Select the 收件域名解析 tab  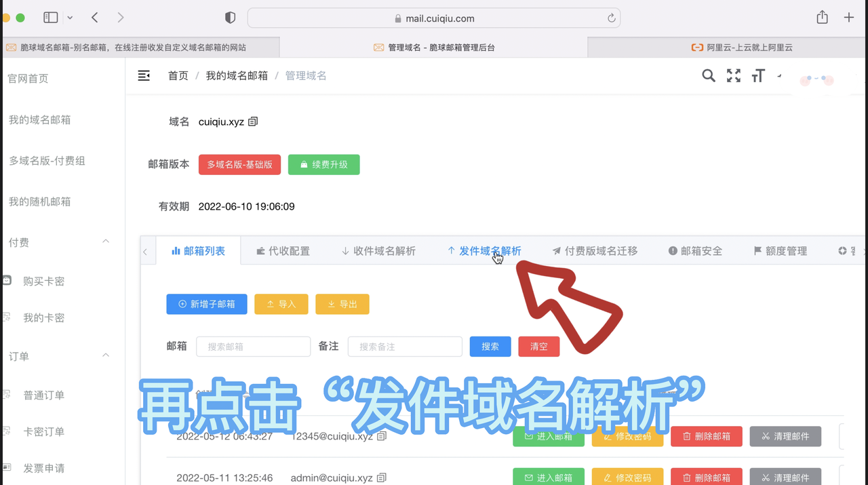pos(378,251)
